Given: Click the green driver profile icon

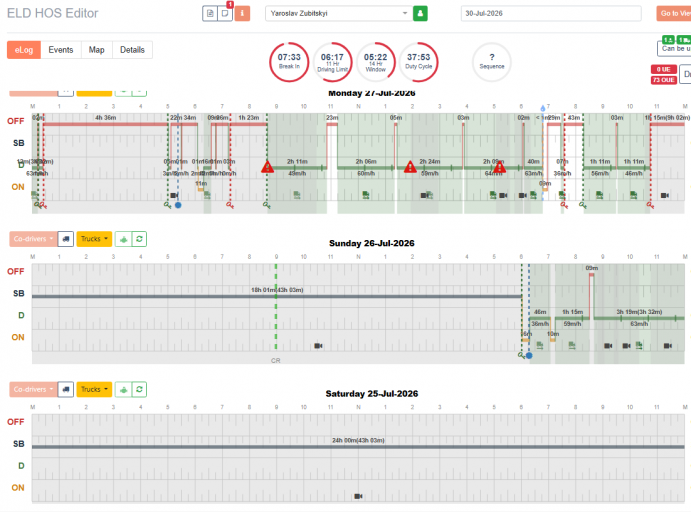Looking at the screenshot, I should 420,13.
